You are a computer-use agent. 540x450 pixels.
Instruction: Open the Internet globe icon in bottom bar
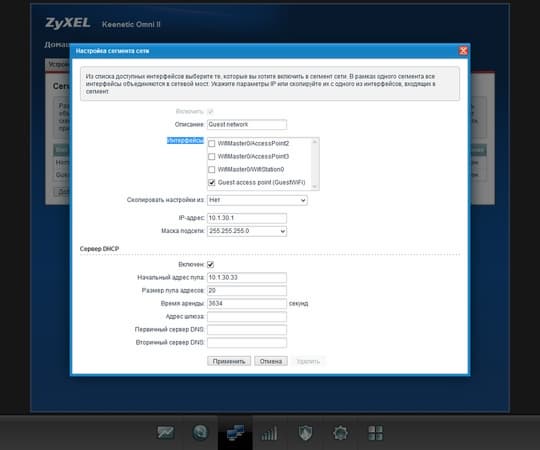[200, 432]
